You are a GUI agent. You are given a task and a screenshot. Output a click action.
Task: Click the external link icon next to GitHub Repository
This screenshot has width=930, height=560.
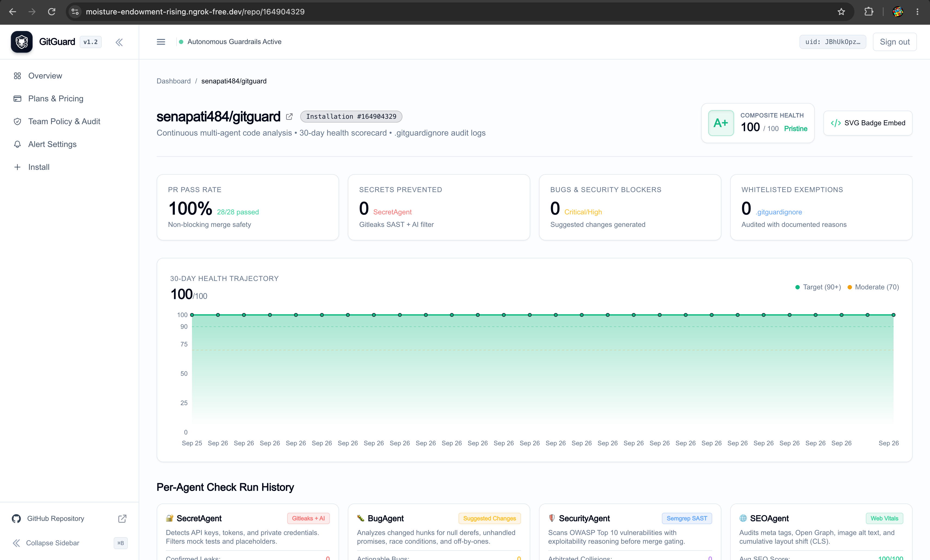(122, 518)
